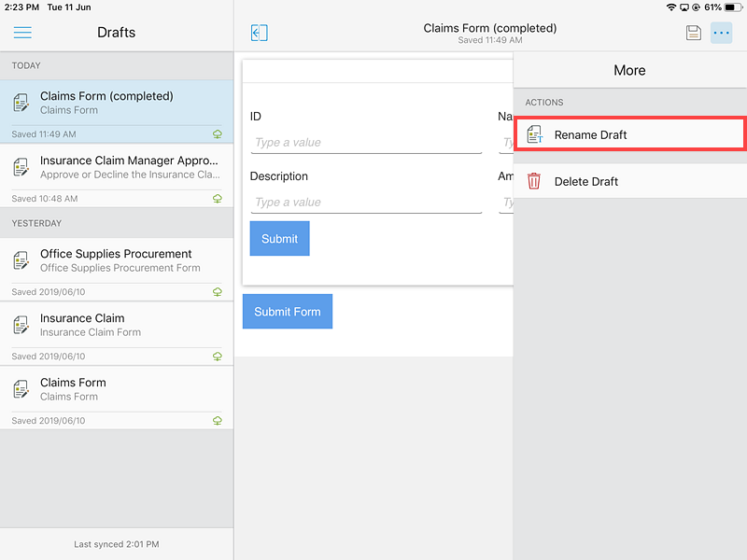747x560 pixels.
Task: Click the screen mirroring status icon
Action: click(684, 7)
